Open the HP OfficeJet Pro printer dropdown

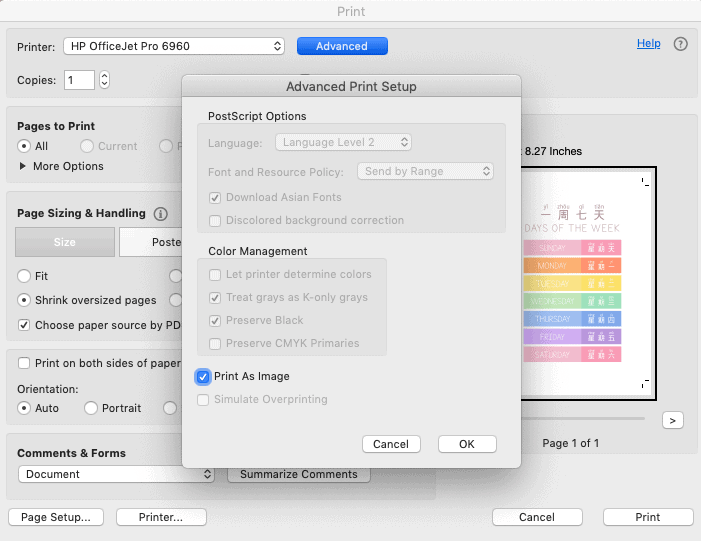pos(174,46)
